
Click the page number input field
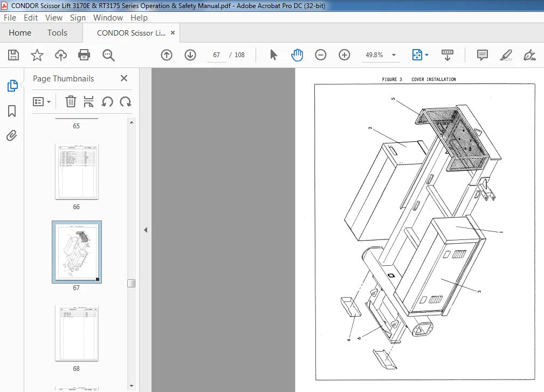pyautogui.click(x=217, y=55)
